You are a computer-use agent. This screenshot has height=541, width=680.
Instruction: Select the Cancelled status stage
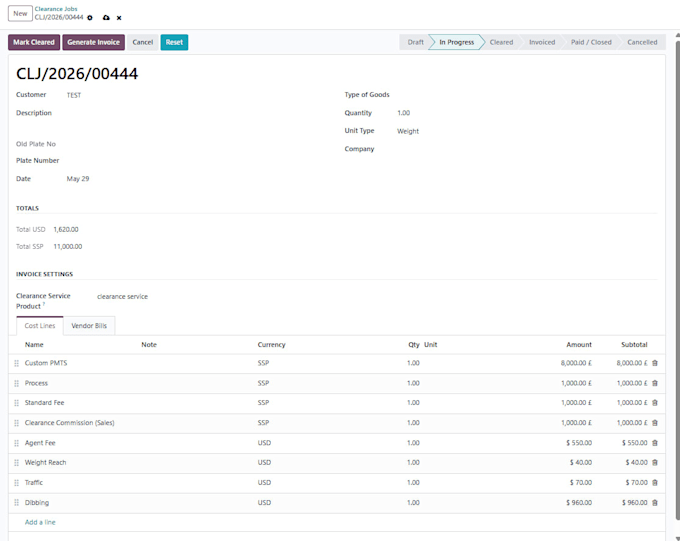point(642,42)
